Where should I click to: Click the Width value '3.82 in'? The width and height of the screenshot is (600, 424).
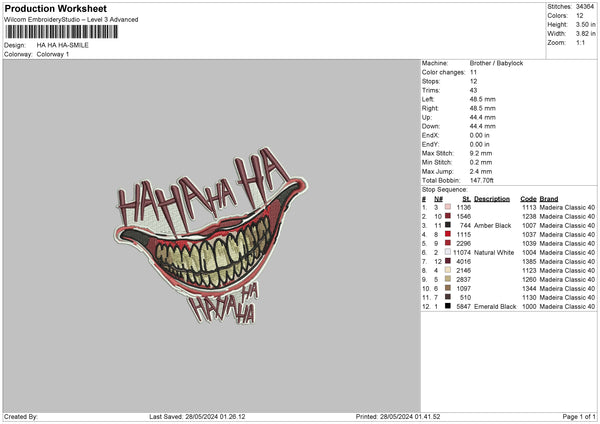[x=585, y=34]
